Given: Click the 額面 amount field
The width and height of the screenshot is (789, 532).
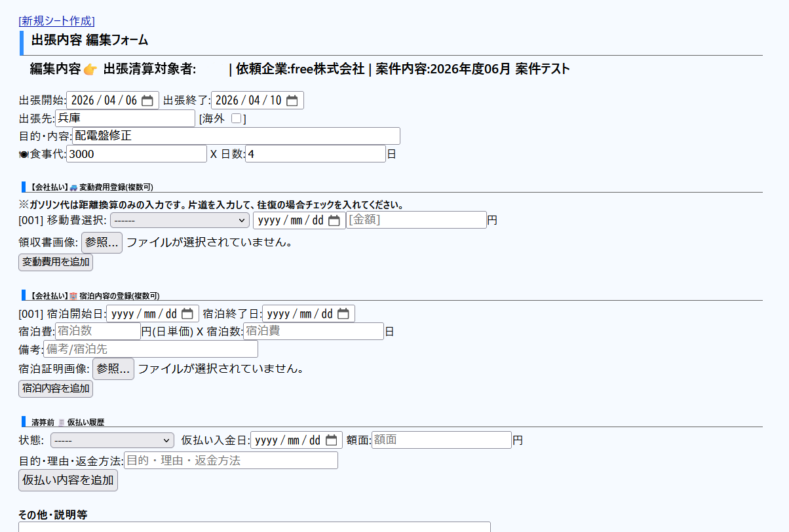Looking at the screenshot, I should point(442,440).
